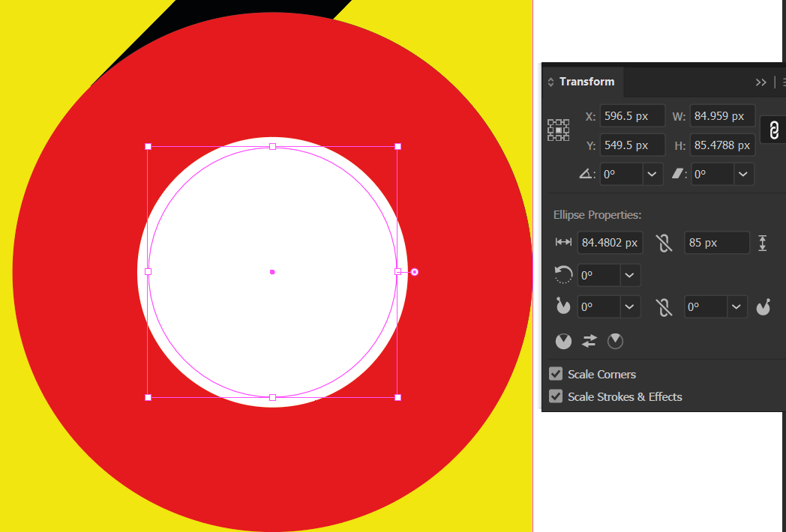Click the ellipse width value field
This screenshot has width=786, height=532.
point(610,243)
